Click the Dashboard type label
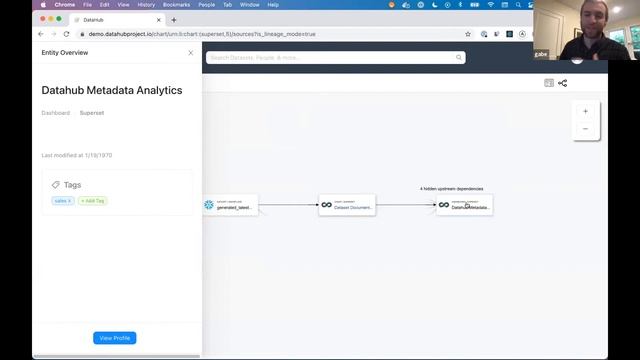The image size is (640, 360). point(56,113)
